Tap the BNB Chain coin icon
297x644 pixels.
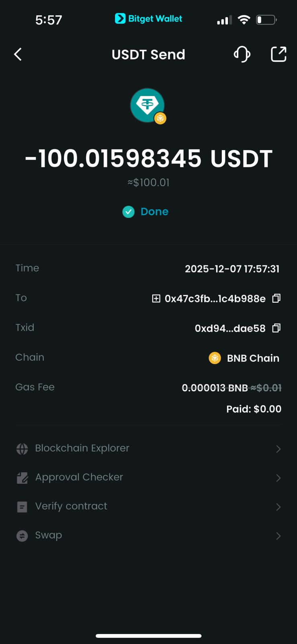click(215, 358)
